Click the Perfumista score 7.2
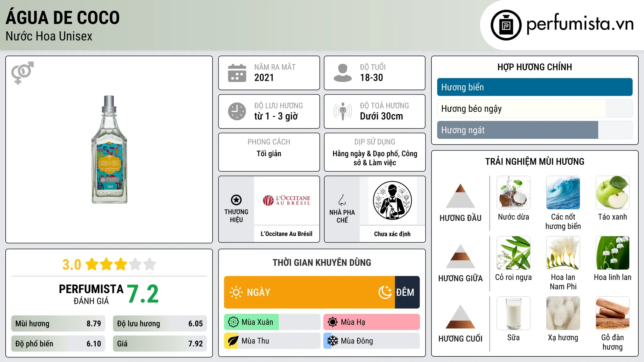 pyautogui.click(x=143, y=294)
